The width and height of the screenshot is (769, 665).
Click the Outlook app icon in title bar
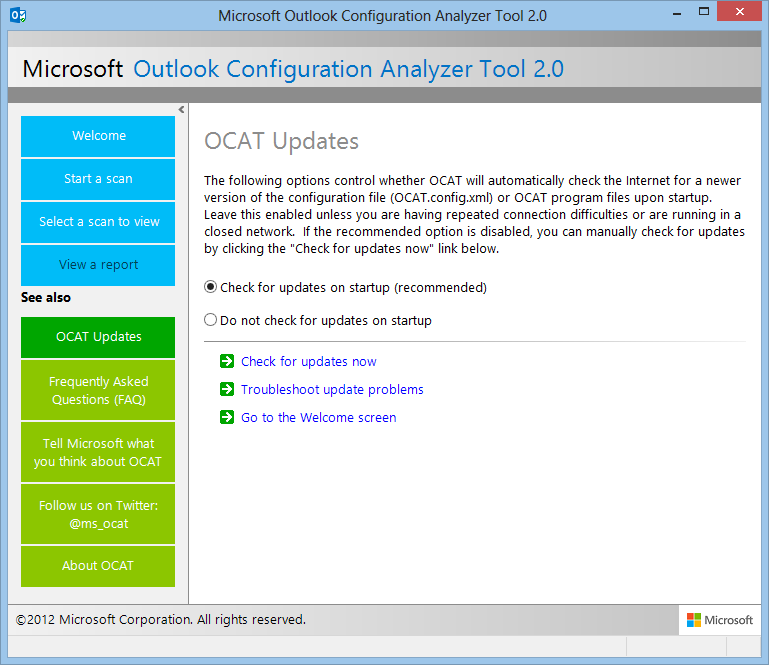(x=18, y=15)
